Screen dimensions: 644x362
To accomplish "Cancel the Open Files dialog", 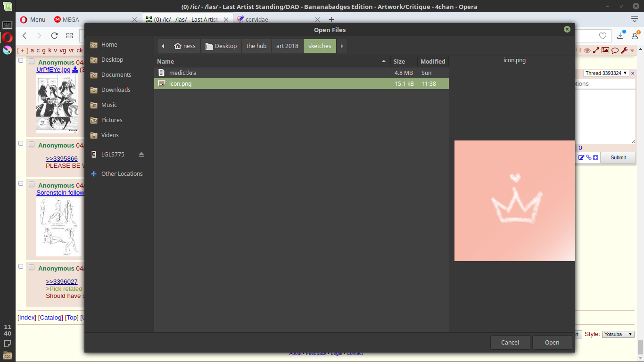I will [510, 342].
